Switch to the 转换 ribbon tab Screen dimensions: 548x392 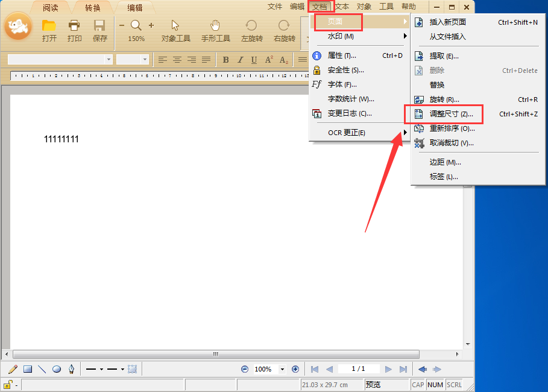(x=92, y=8)
